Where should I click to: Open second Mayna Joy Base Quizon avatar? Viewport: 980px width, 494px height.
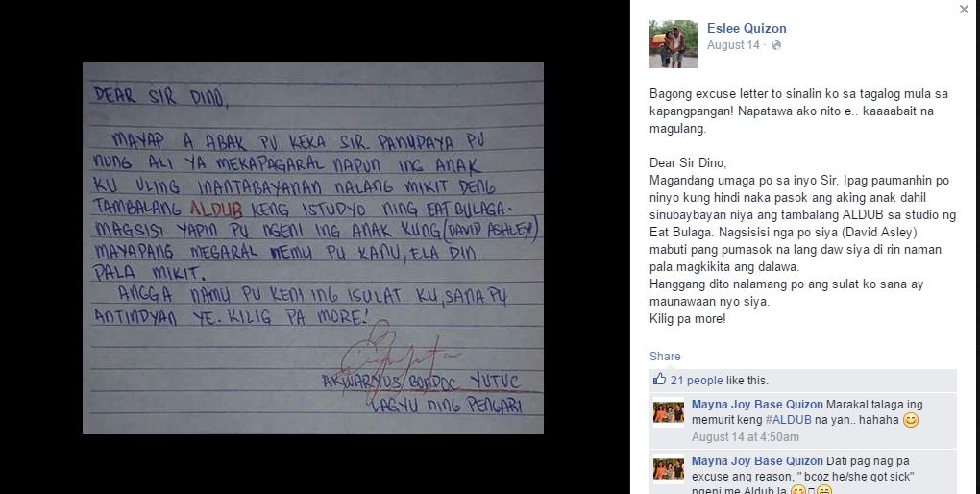click(x=669, y=469)
